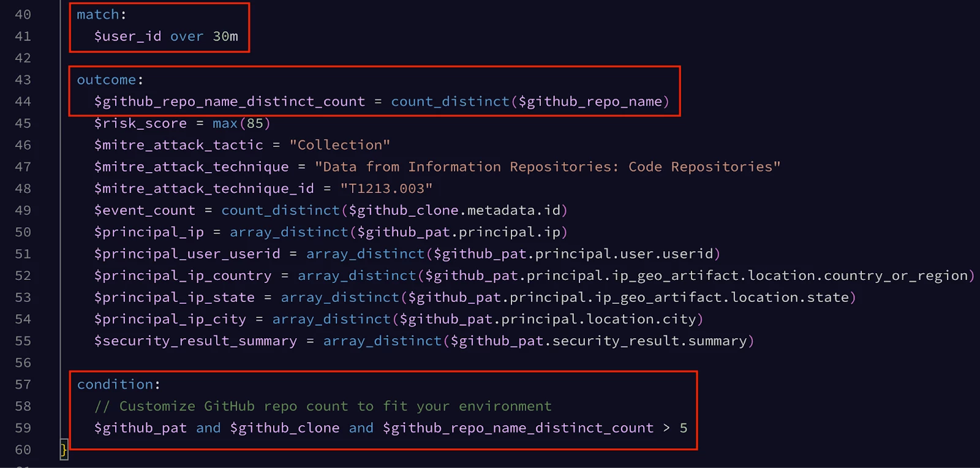Click '$github_repo_name_distinct_count' variable on line 44
This screenshot has width=980, height=468.
pos(230,102)
